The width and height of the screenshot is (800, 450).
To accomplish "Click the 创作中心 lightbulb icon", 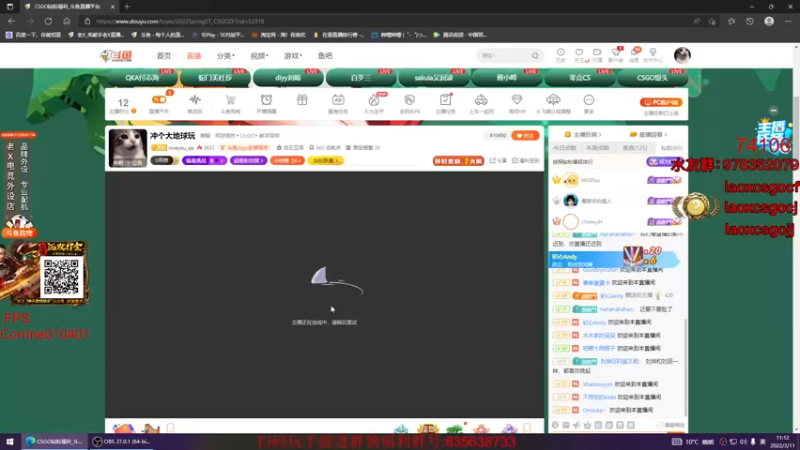I will click(653, 53).
